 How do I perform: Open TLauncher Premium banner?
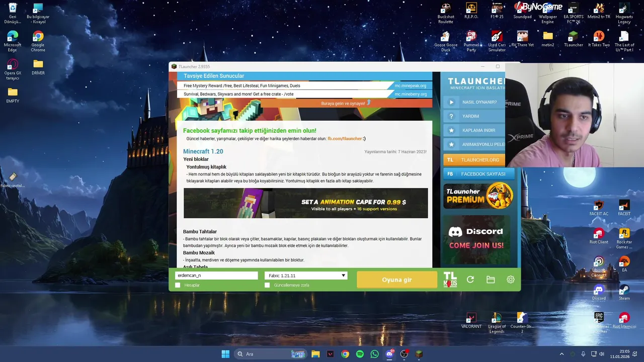click(x=478, y=196)
